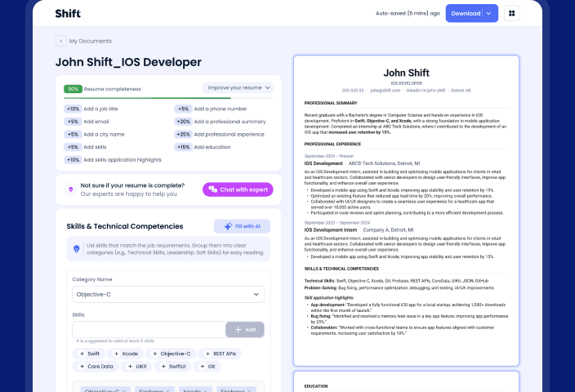
Task: Add the Git suggested skill
Action: (207, 367)
